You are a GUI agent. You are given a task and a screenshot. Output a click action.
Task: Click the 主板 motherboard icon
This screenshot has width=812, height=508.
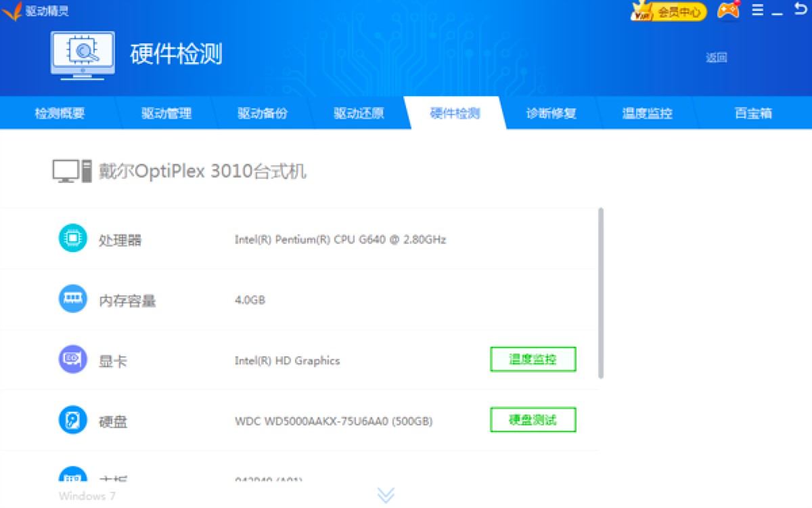click(73, 474)
